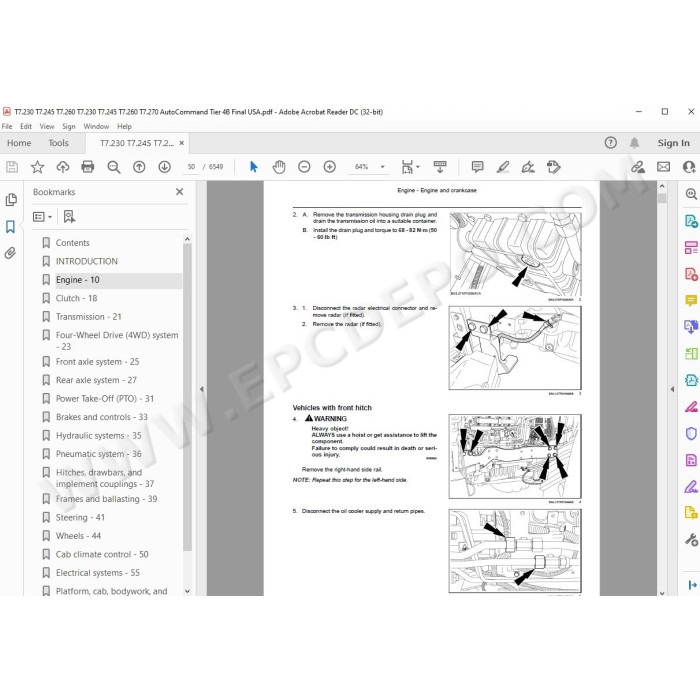This screenshot has height=700, width=700.
Task: Share link to file icon
Action: click(x=638, y=167)
